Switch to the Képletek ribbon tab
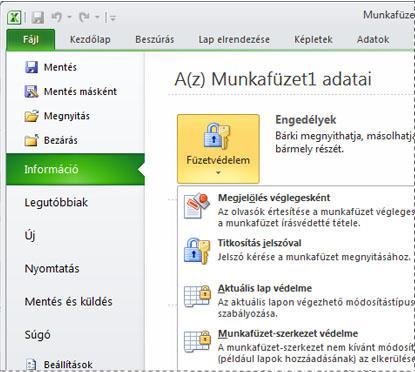Image resolution: width=415 pixels, height=372 pixels. pos(313,40)
